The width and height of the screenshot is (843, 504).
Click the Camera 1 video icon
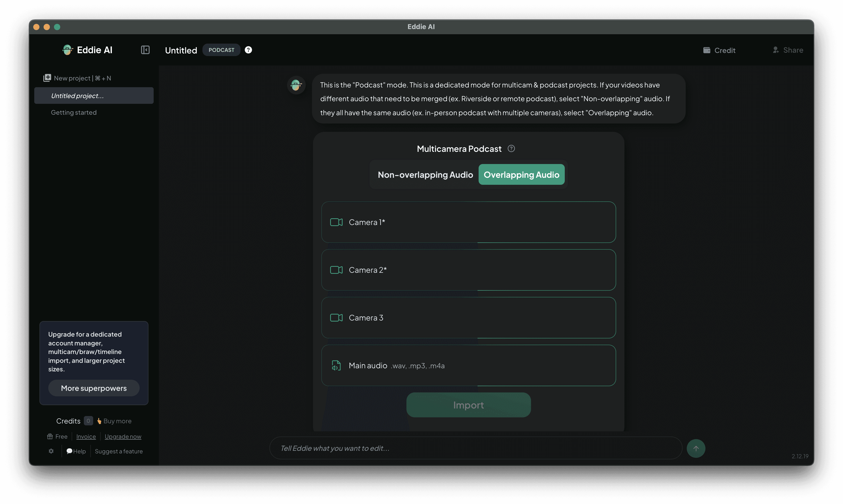pyautogui.click(x=336, y=222)
